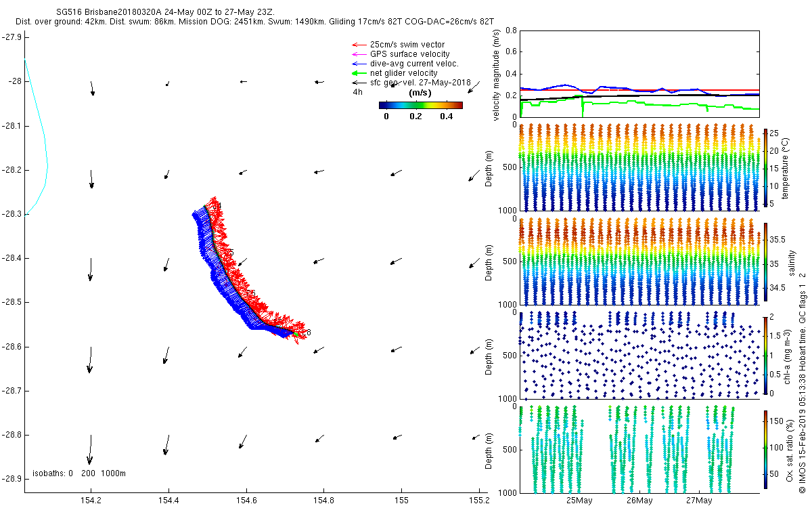Click the 27May date label
Viewport: 812px width, 508px height.
[699, 501]
